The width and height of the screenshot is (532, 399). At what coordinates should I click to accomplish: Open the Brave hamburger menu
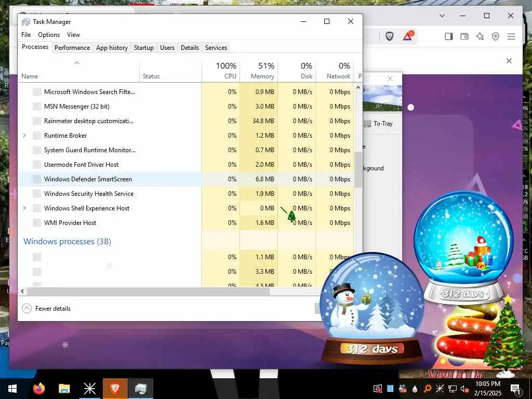511,36
